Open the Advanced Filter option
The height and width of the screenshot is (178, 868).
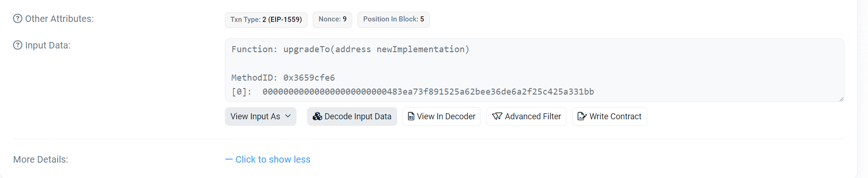526,116
